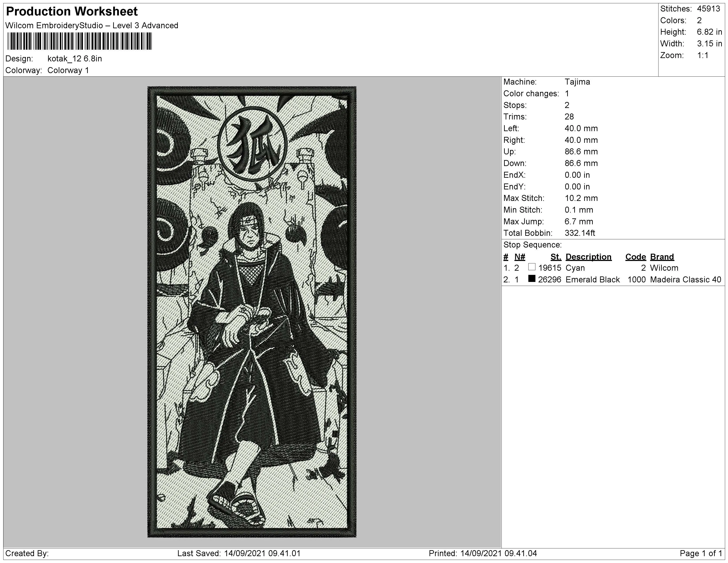Click the Stitches count 45913
This screenshot has height=563, width=728.
[x=708, y=9]
